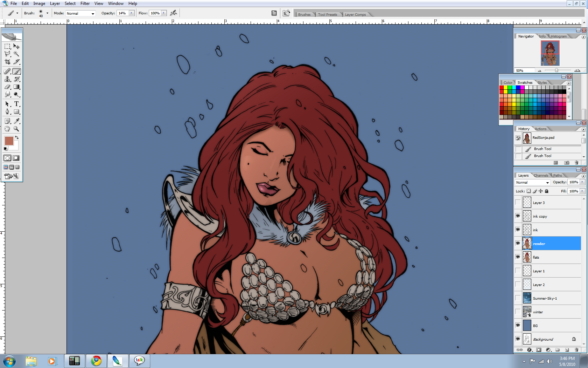Image resolution: width=588 pixels, height=368 pixels.
Task: Select the Zoom tool
Action: click(x=16, y=129)
